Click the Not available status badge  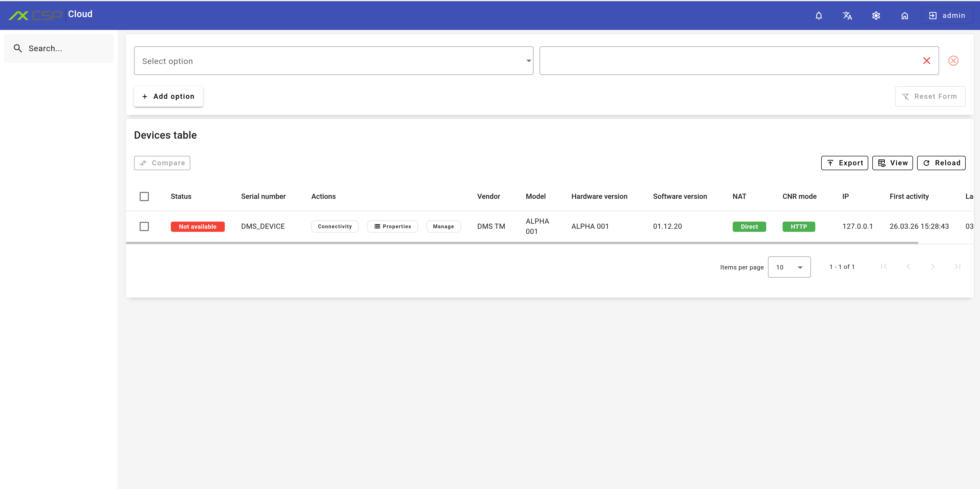[x=197, y=226]
